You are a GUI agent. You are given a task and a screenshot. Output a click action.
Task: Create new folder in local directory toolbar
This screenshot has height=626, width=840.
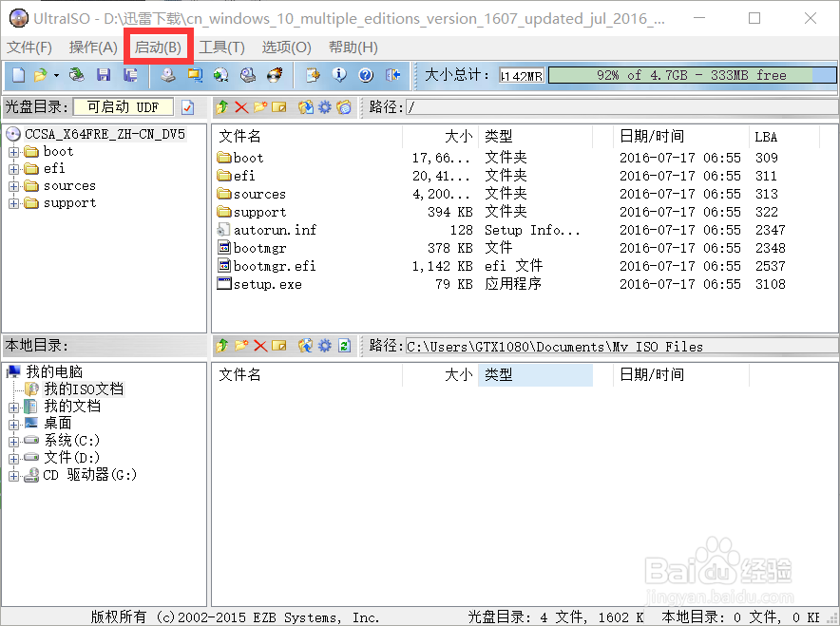tap(241, 346)
